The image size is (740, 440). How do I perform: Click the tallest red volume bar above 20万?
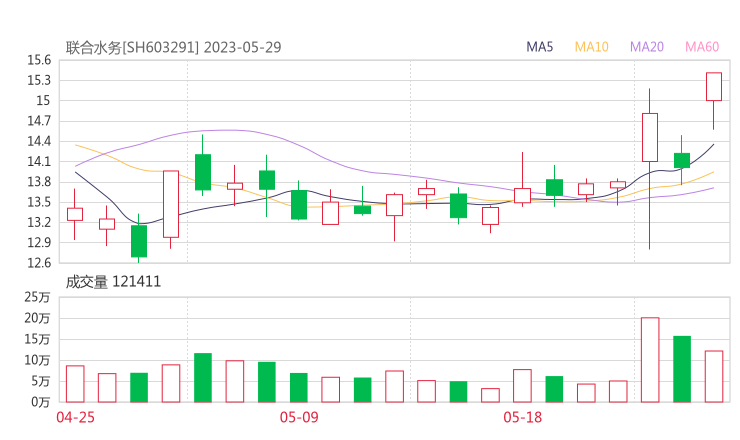tap(650, 360)
